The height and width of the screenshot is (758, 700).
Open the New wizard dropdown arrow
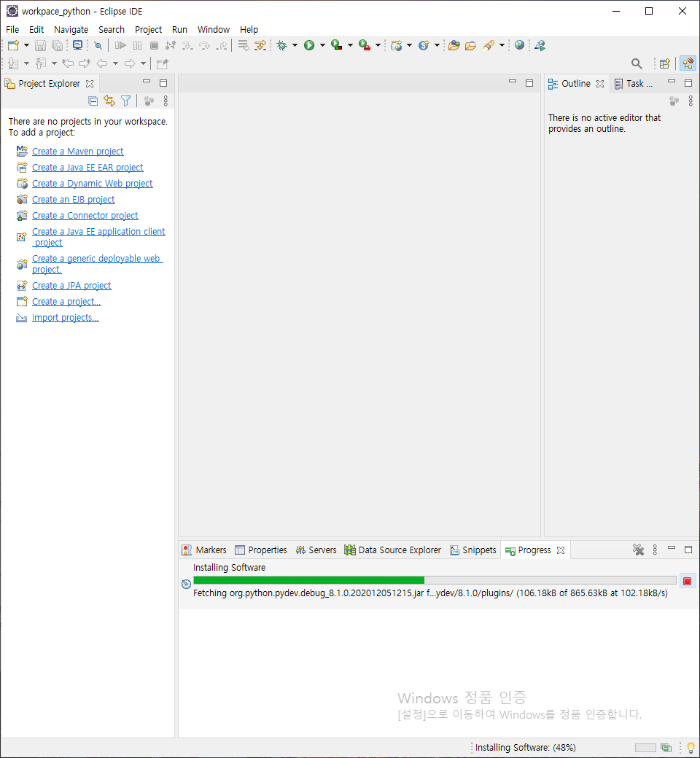click(x=26, y=45)
